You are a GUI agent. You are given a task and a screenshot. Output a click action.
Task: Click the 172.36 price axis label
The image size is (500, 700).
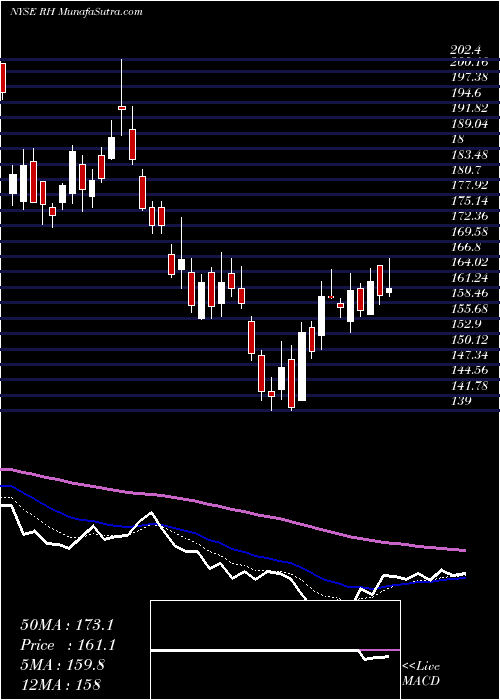pos(472,216)
